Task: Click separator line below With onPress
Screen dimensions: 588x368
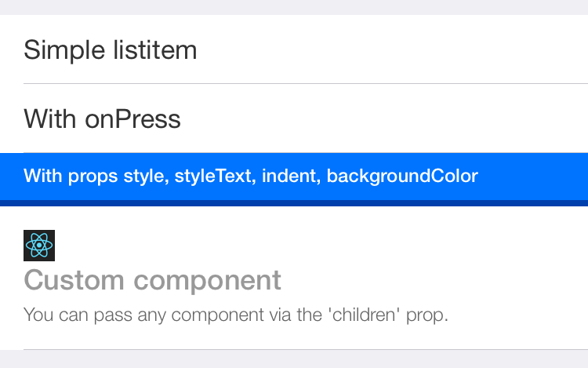Action: [306, 152]
